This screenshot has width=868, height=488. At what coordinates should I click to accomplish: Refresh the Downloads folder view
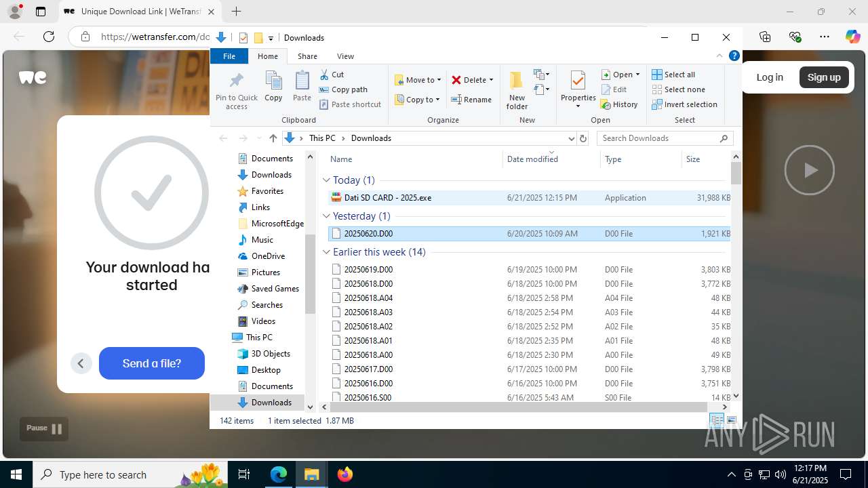coord(583,138)
